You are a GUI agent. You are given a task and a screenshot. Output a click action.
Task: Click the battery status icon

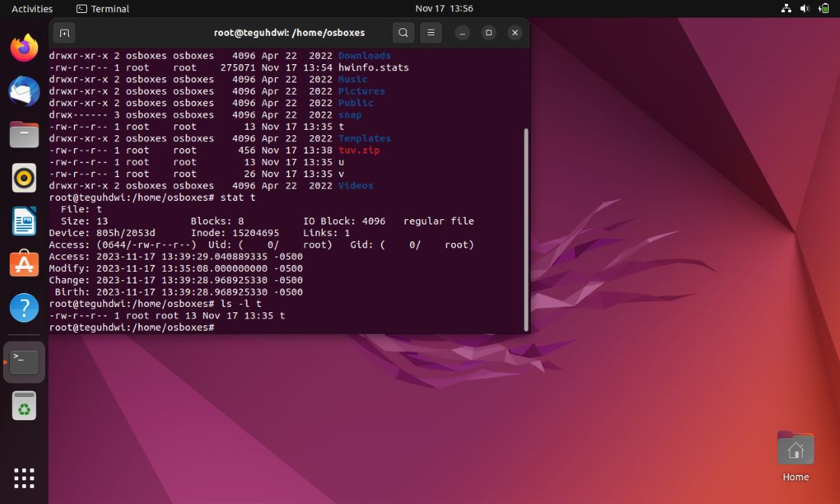[824, 8]
